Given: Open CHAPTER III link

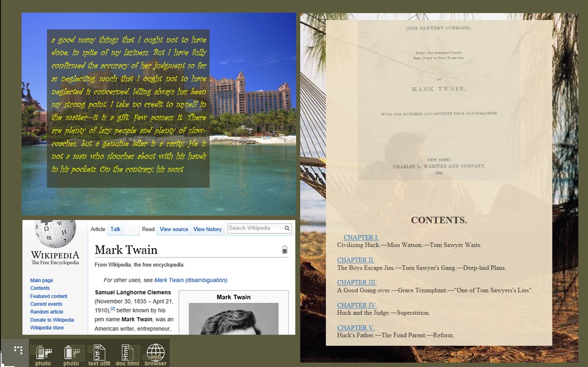Looking at the screenshot, I should coord(357,282).
